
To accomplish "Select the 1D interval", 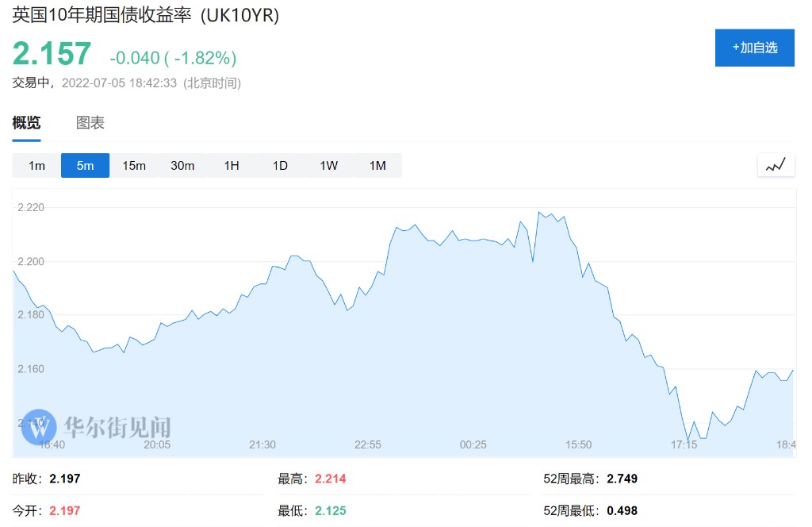I will click(x=280, y=166).
